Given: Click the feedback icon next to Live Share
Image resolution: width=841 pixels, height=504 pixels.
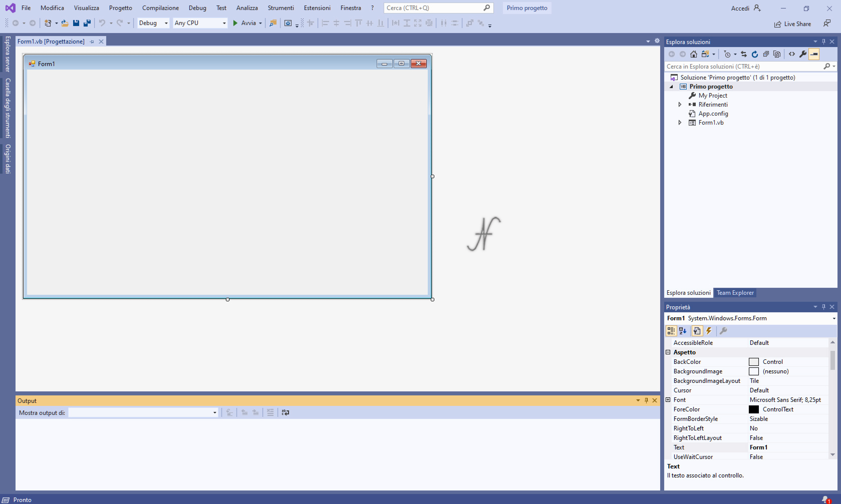Looking at the screenshot, I should (827, 24).
